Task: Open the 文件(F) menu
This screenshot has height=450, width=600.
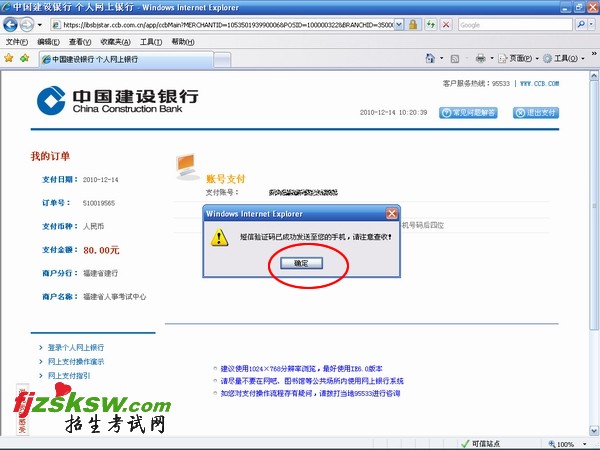Action: [17, 42]
